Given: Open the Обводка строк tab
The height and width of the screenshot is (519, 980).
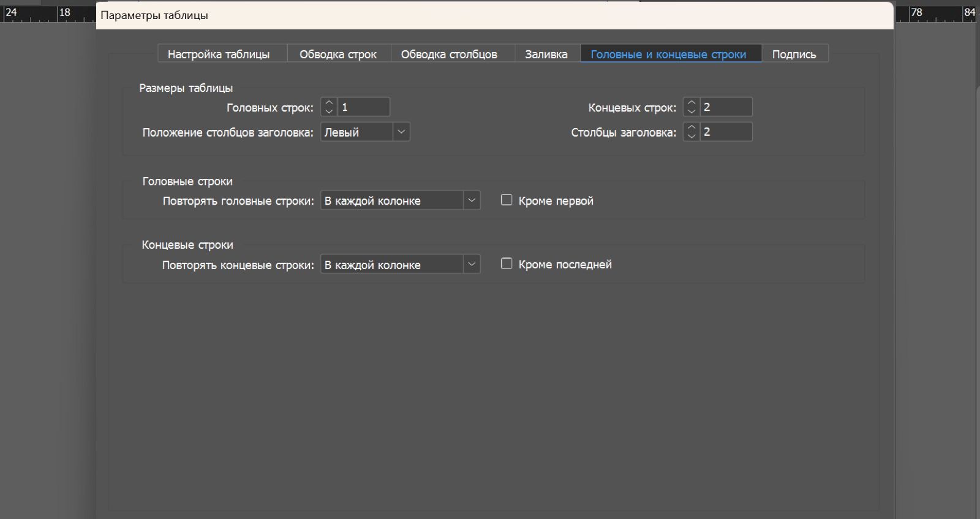Looking at the screenshot, I should click(338, 54).
